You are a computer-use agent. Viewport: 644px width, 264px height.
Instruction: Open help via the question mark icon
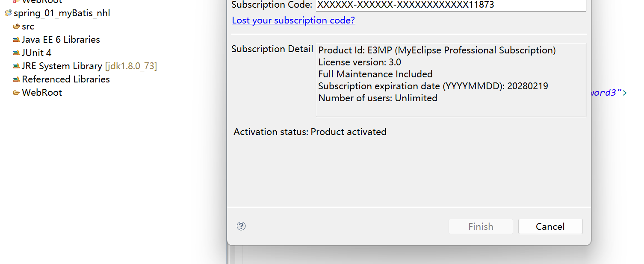click(241, 226)
